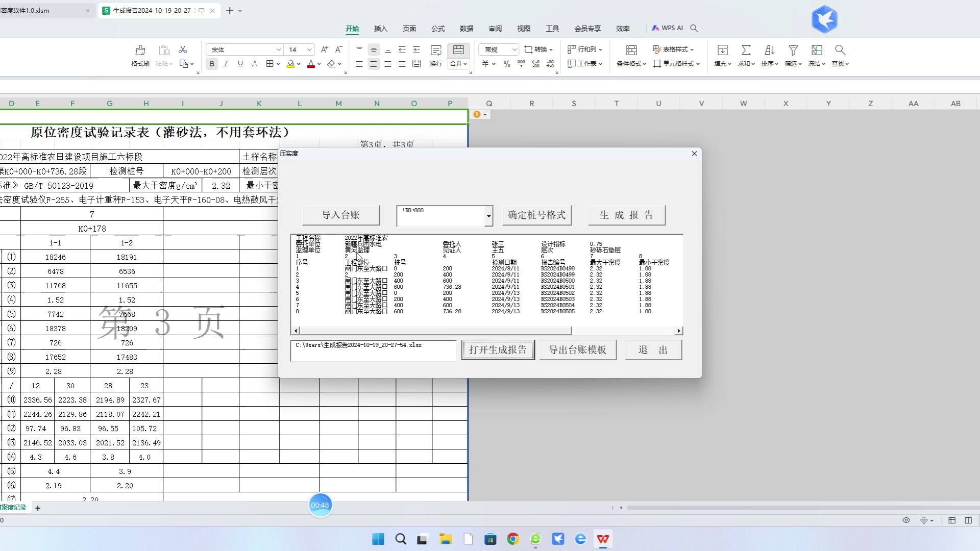Click the Find (查找) magnifier icon
980x551 pixels.
click(x=840, y=51)
